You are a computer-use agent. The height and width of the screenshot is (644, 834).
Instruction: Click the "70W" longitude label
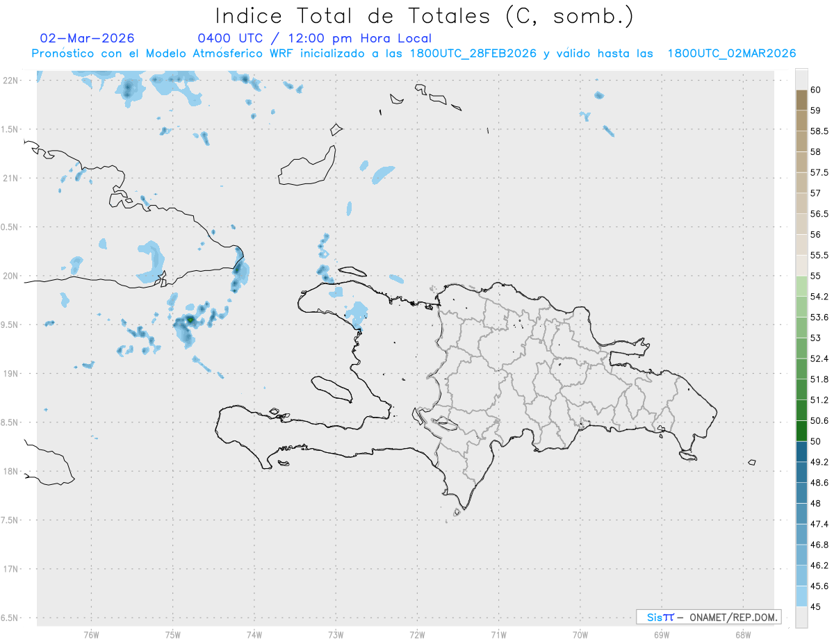click(580, 635)
